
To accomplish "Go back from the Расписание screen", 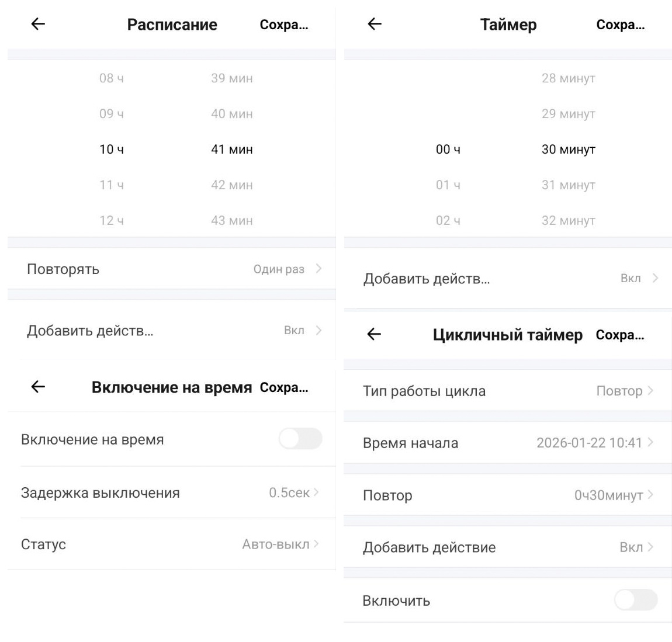I will (38, 24).
